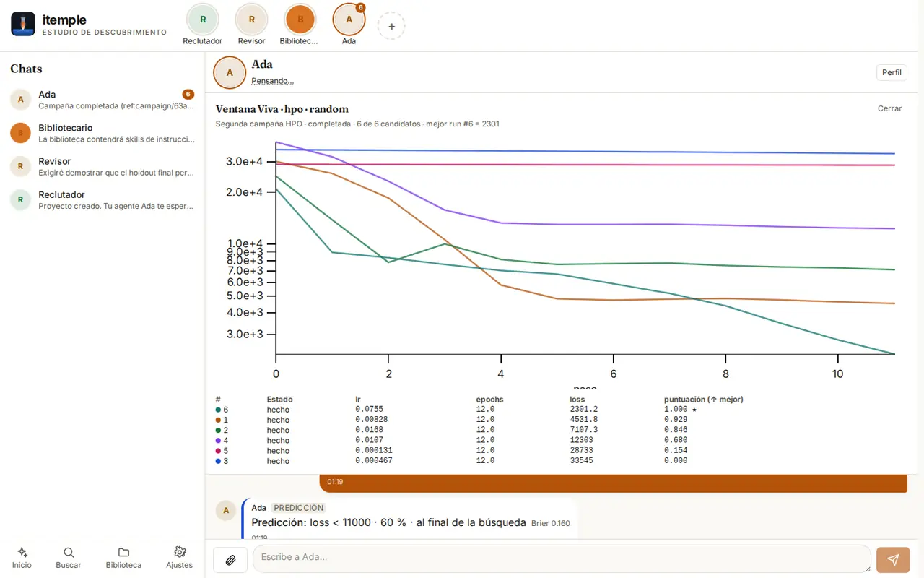Click the 'Ventana Viva · hpo · random' title

coord(282,109)
